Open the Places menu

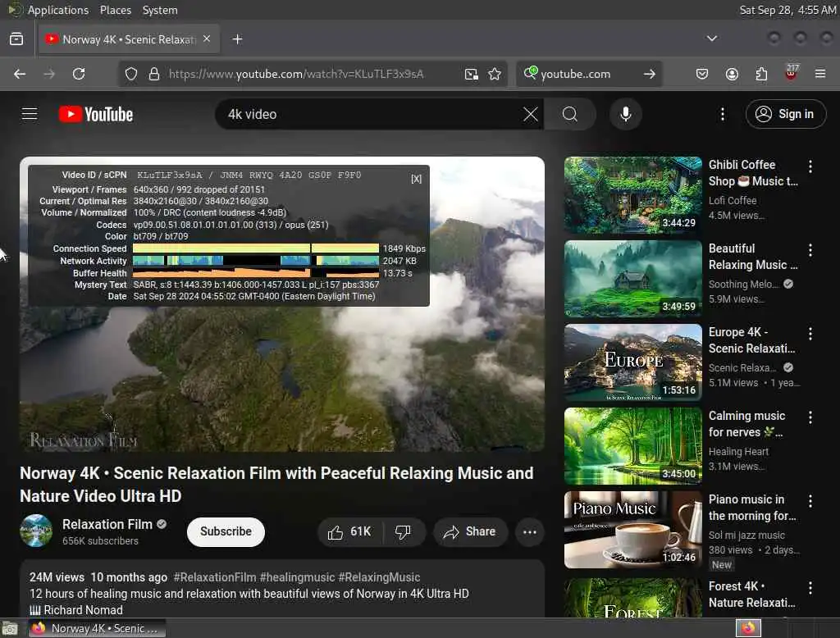[116, 10]
